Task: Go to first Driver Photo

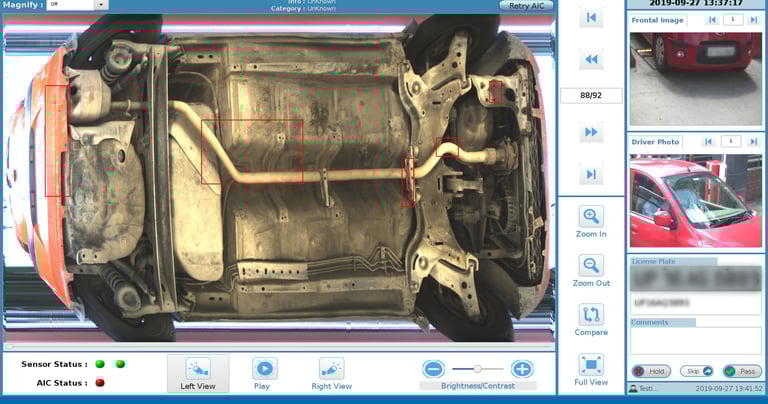Action: point(708,142)
